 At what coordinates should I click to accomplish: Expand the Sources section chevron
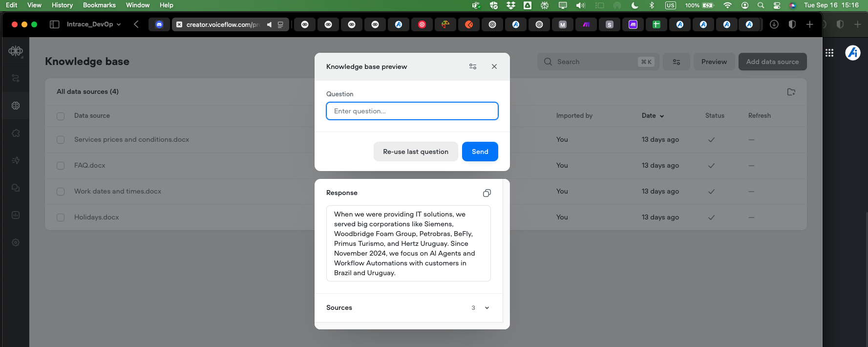click(487, 308)
